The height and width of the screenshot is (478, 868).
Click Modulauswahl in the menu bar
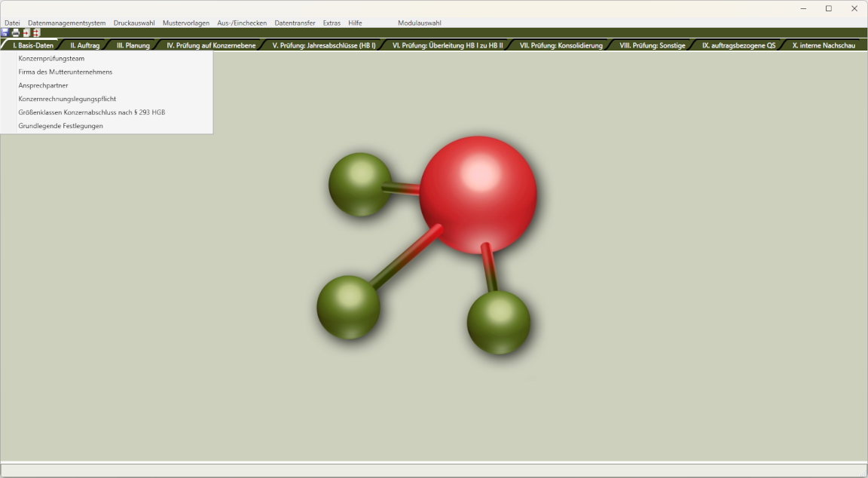[420, 23]
